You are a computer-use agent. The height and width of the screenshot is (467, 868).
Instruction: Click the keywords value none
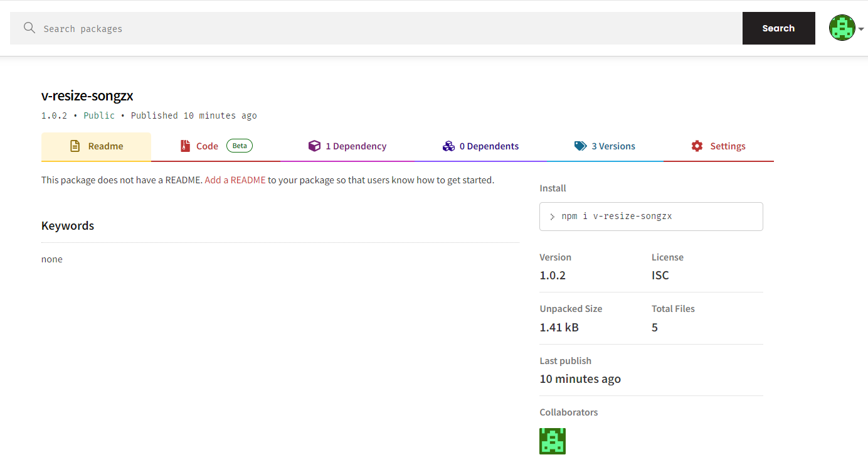(52, 259)
